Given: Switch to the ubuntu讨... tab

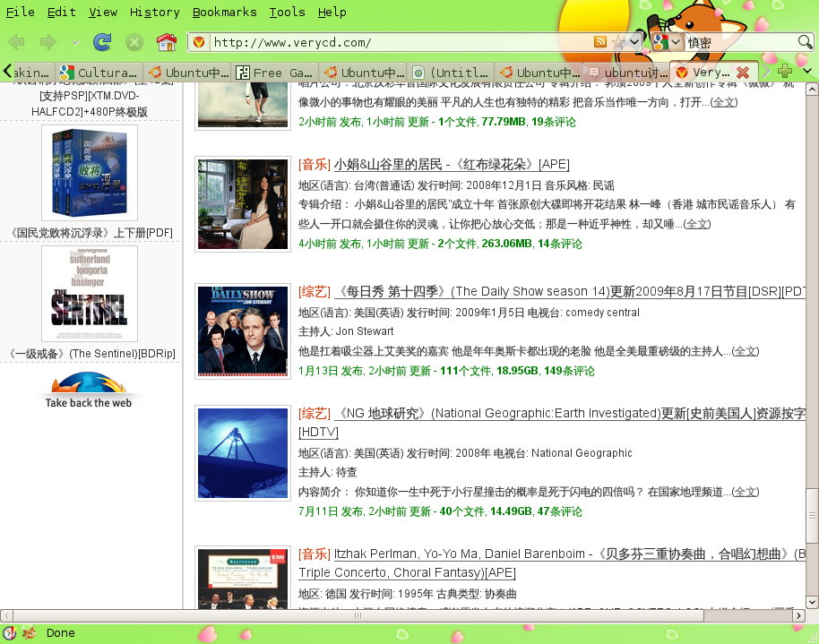Looking at the screenshot, I should point(626,72).
